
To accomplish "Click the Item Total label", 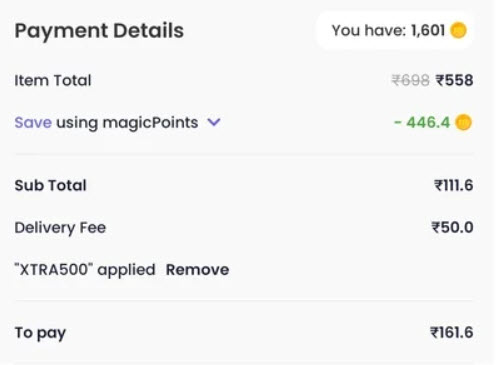I will [53, 80].
